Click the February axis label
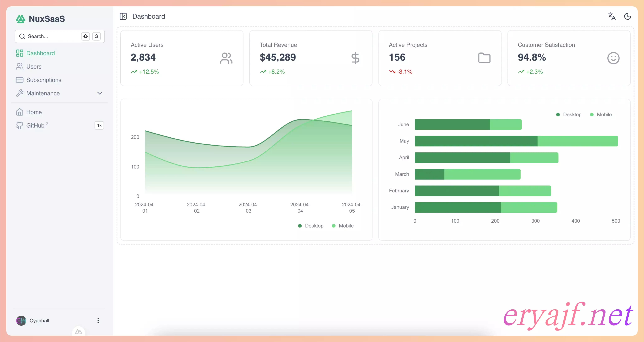Viewport: 644px width, 342px height. pyautogui.click(x=399, y=191)
